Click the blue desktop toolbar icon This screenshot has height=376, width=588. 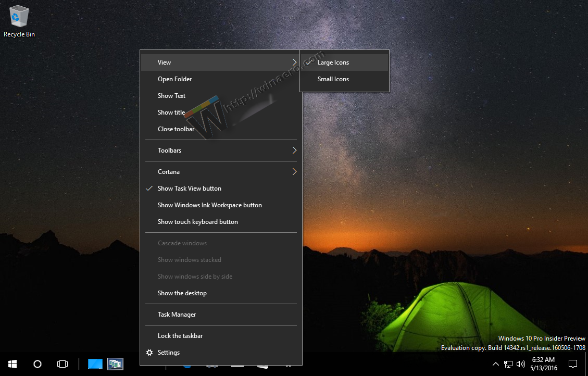coord(95,364)
